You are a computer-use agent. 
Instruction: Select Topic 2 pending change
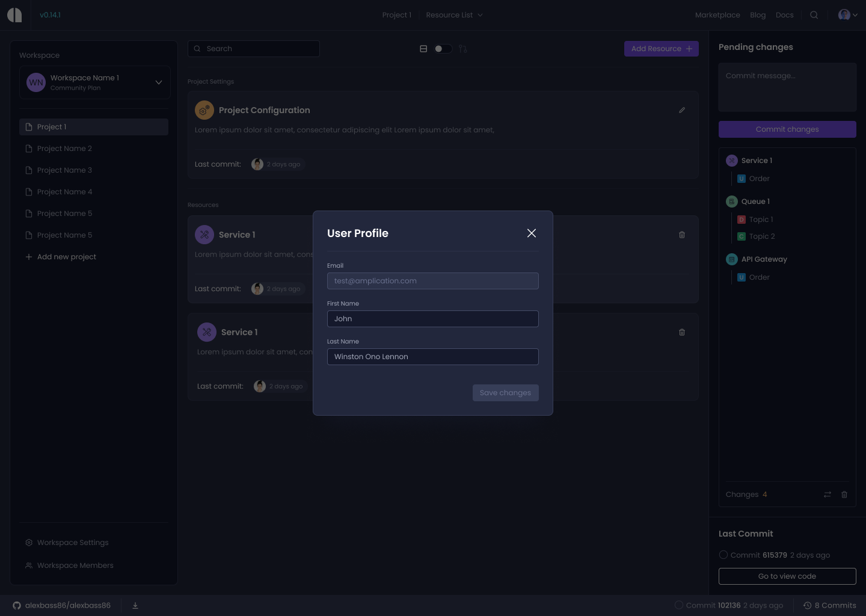[756, 236]
